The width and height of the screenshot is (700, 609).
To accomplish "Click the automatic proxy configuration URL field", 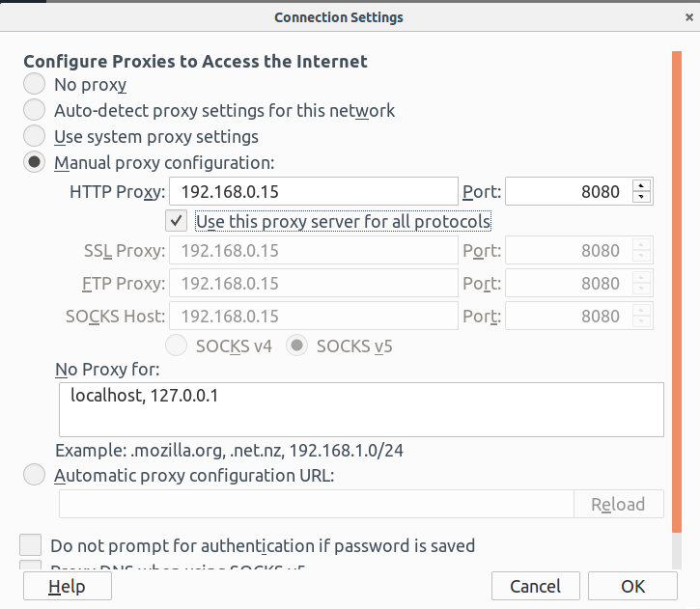I will pos(317,504).
